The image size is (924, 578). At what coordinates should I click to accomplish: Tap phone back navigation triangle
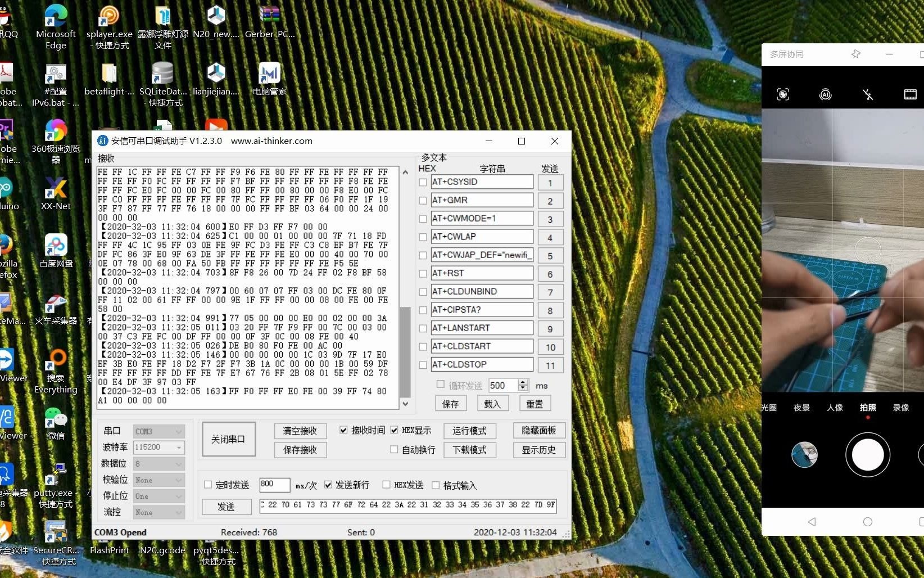tap(812, 522)
